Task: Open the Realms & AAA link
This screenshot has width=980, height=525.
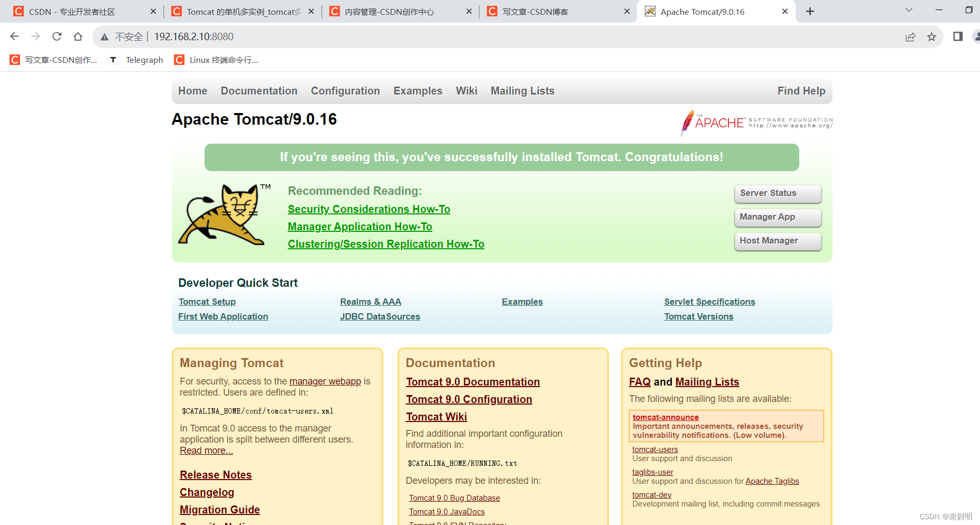Action: pos(371,302)
